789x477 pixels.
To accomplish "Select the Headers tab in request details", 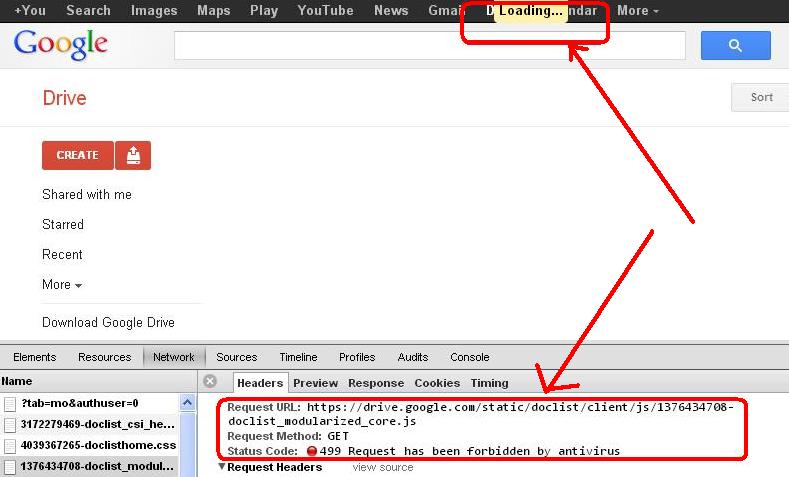I will click(x=260, y=383).
